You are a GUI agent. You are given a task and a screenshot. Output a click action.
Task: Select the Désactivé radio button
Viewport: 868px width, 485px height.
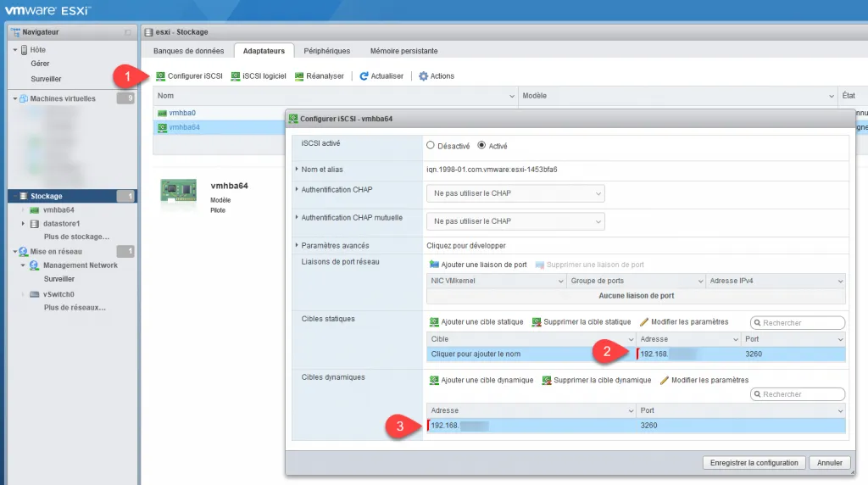(430, 145)
